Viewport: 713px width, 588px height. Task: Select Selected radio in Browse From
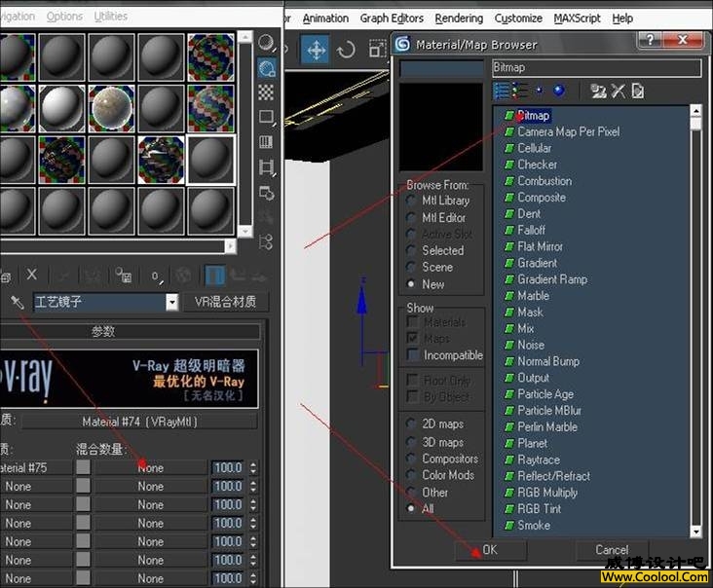(411, 250)
